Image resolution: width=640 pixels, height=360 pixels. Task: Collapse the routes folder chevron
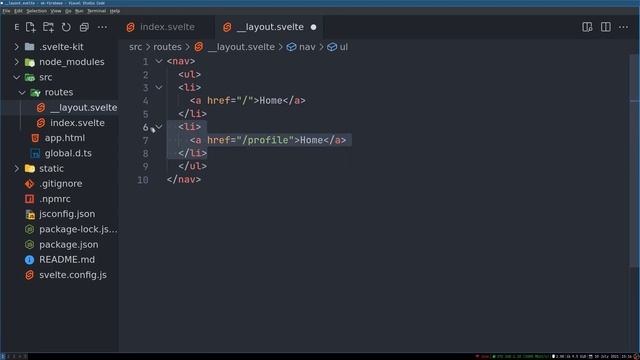[x=22, y=93]
